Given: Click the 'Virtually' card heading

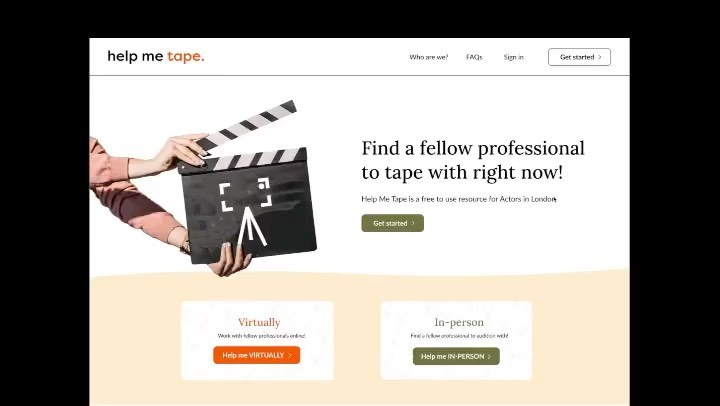Looking at the screenshot, I should tap(259, 322).
